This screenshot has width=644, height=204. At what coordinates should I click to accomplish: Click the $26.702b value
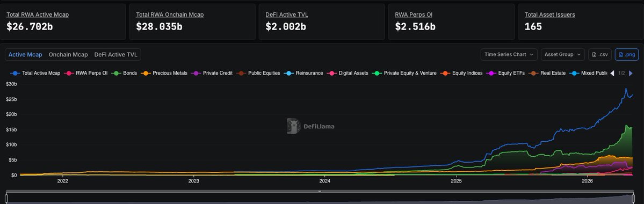tap(30, 27)
